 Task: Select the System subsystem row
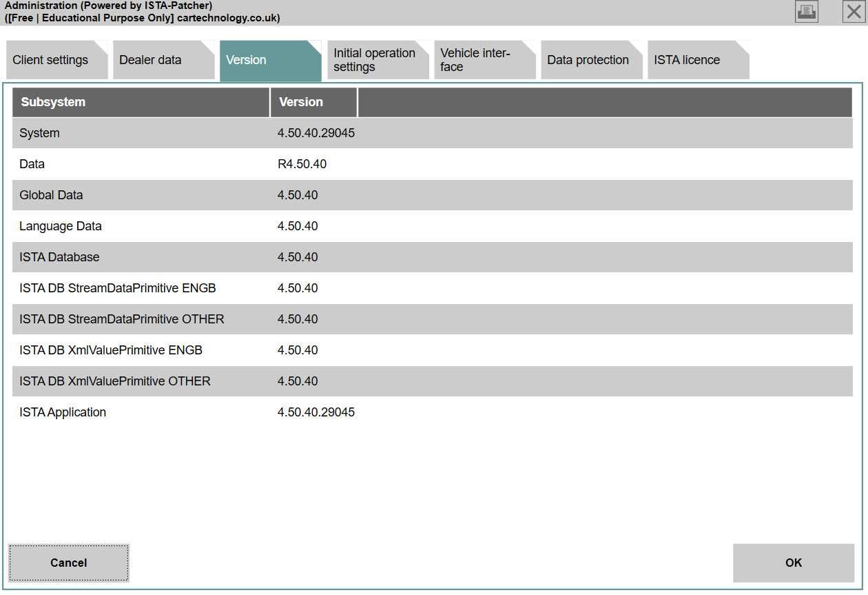[433, 133]
